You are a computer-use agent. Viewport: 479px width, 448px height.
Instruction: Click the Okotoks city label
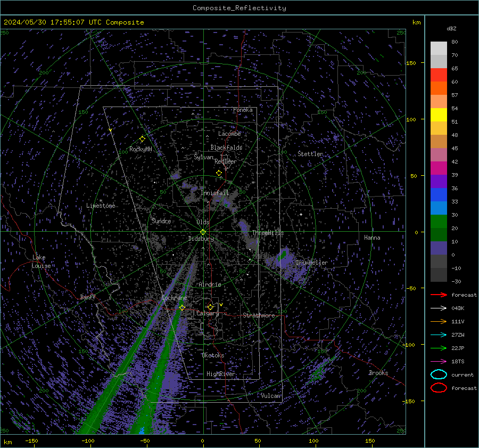pyautogui.click(x=213, y=355)
